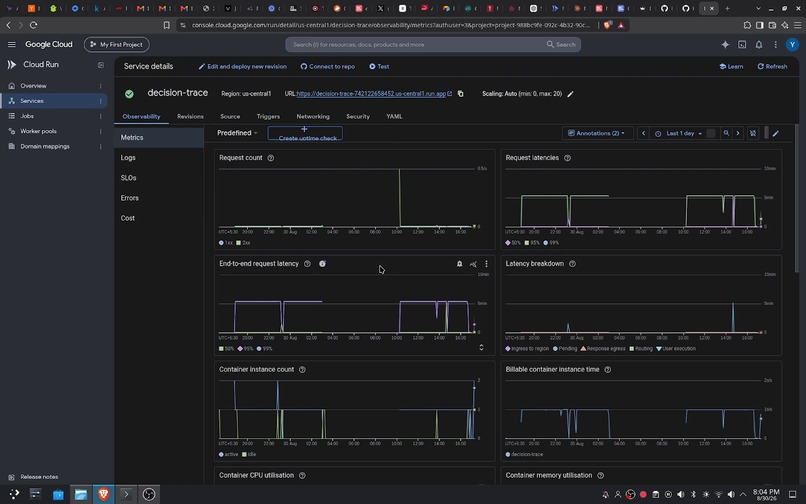Click the time range zoom magnifier icon
The image size is (806, 504).
click(726, 133)
